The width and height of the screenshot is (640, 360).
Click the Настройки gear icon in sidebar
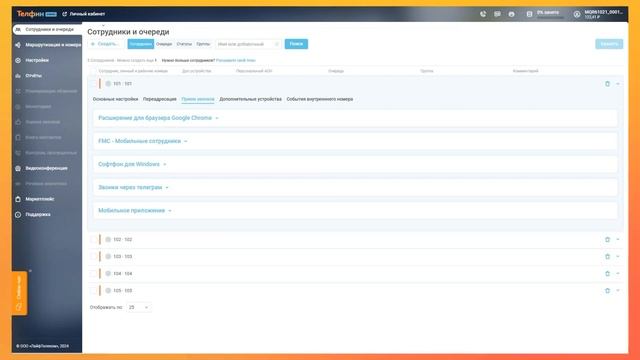[18, 60]
